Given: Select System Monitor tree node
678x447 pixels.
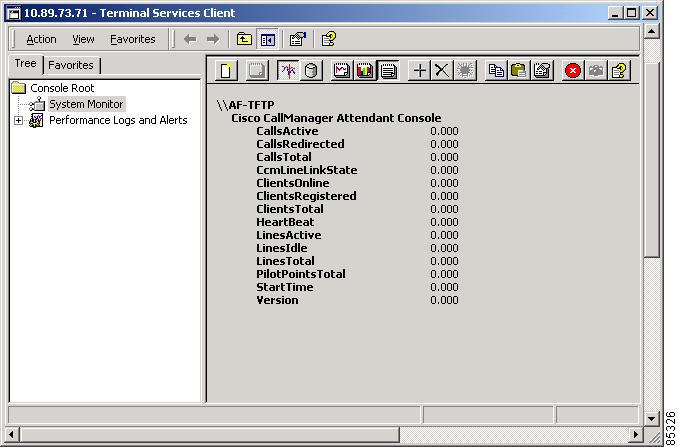Looking at the screenshot, I should tap(86, 104).
